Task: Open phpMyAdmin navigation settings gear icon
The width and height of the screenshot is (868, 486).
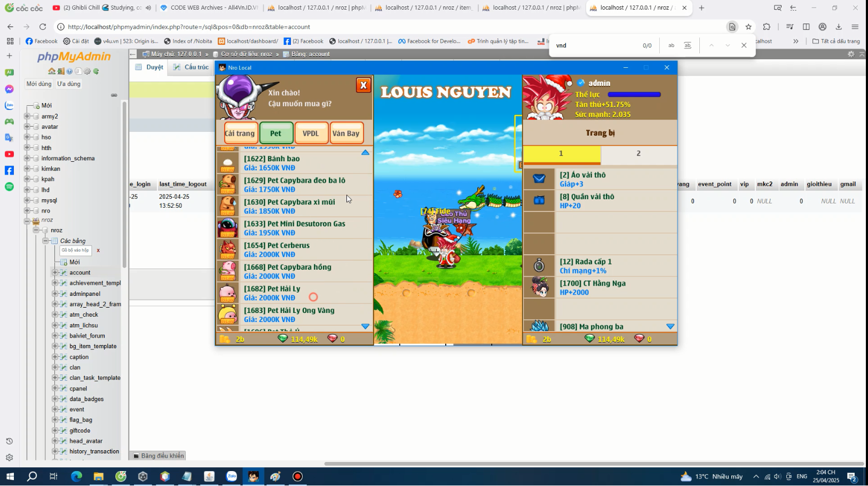Action: pos(87,71)
